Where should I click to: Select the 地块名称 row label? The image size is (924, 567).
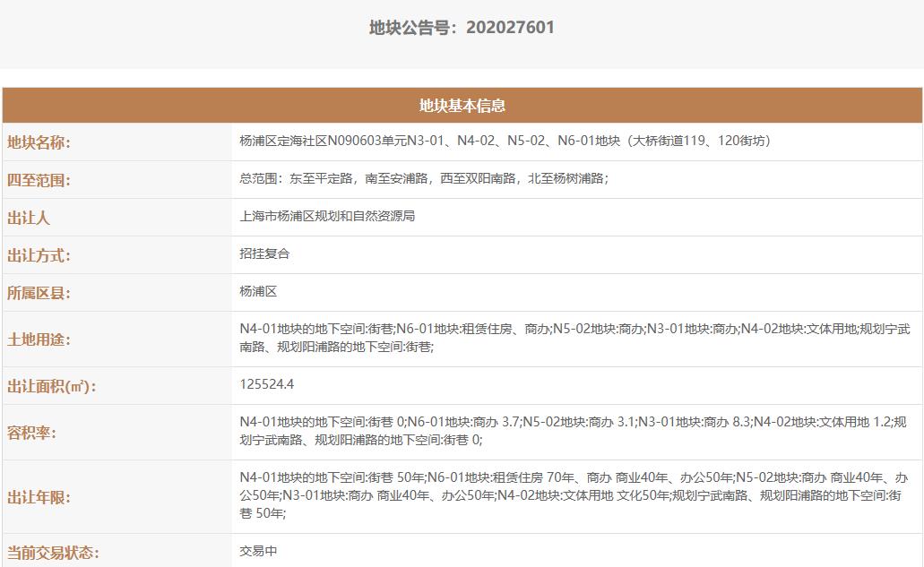[x=39, y=142]
